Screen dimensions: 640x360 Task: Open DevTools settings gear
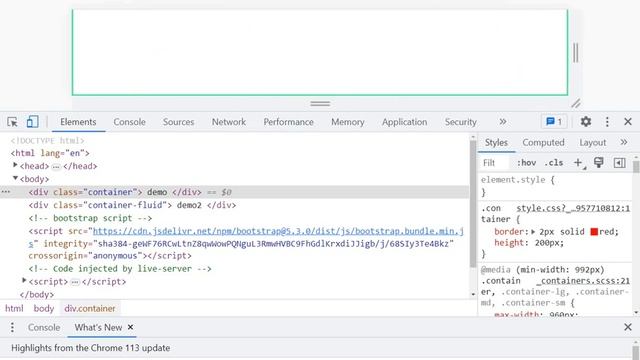point(586,122)
